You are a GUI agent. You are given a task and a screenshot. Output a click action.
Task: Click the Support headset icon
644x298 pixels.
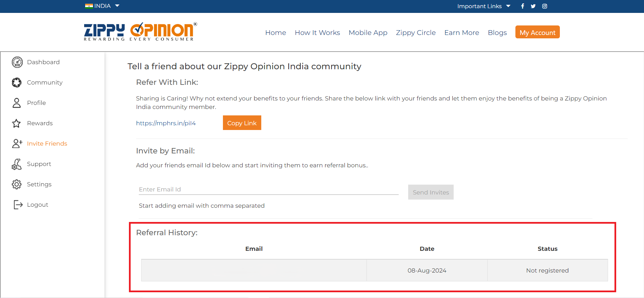click(x=17, y=164)
